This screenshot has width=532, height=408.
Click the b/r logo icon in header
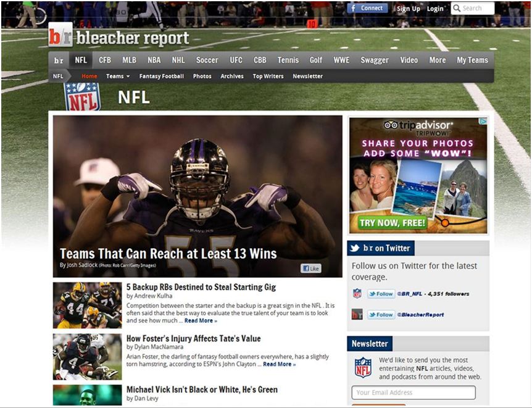[x=60, y=35]
